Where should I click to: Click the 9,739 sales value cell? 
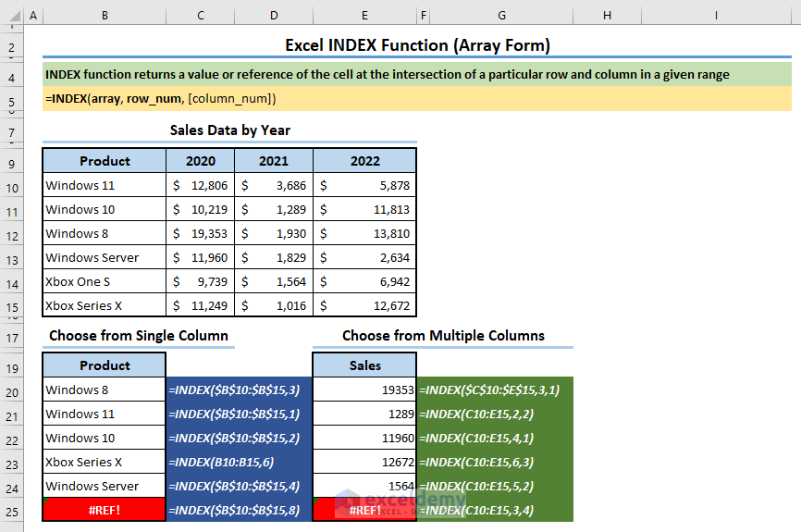pos(200,281)
